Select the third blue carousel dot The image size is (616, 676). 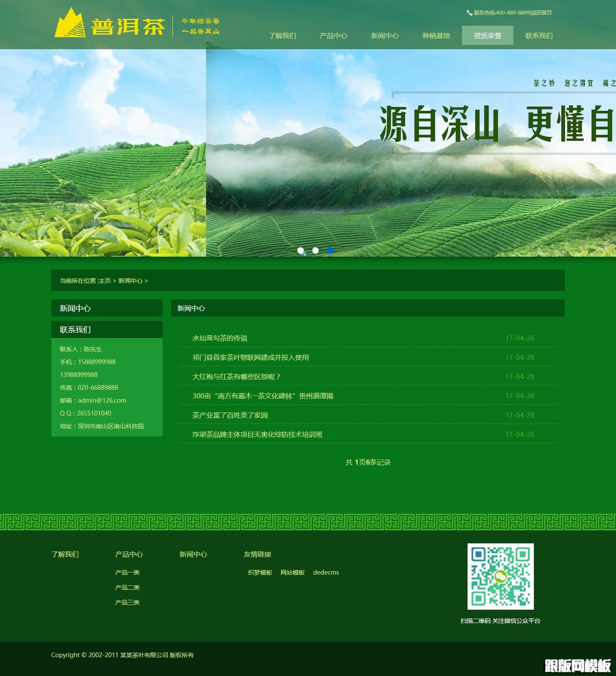click(330, 251)
